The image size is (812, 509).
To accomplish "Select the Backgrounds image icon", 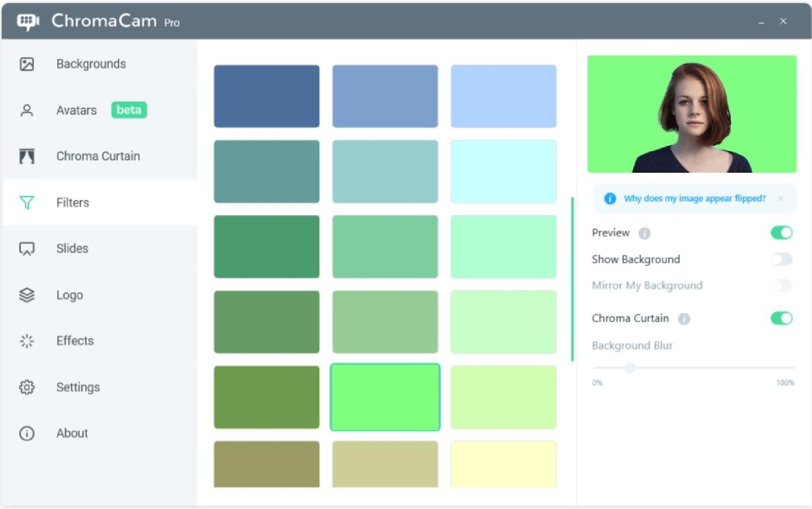I will [26, 64].
